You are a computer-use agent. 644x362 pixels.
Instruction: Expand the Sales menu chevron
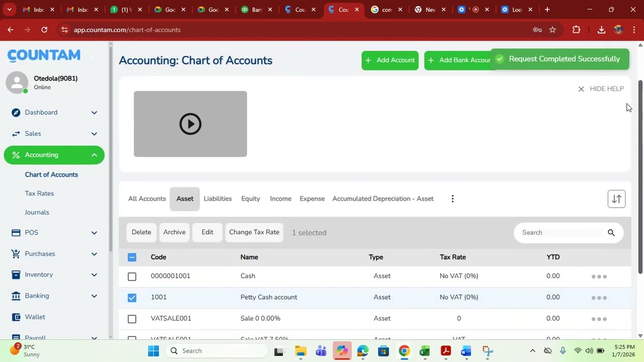pyautogui.click(x=94, y=134)
